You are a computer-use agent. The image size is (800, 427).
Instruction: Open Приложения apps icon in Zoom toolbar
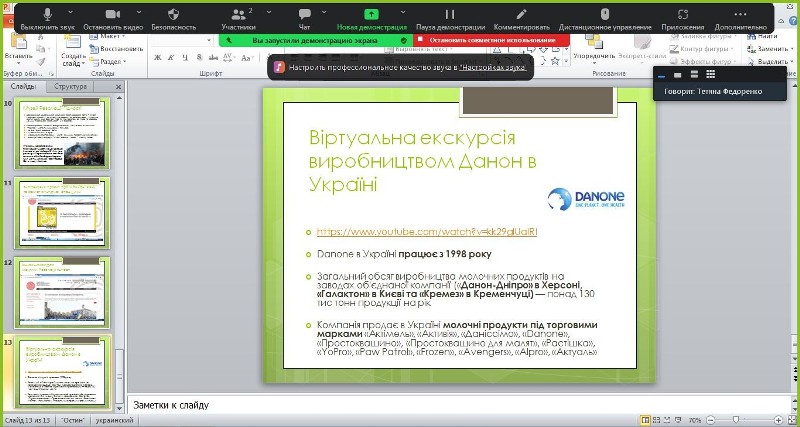683,14
